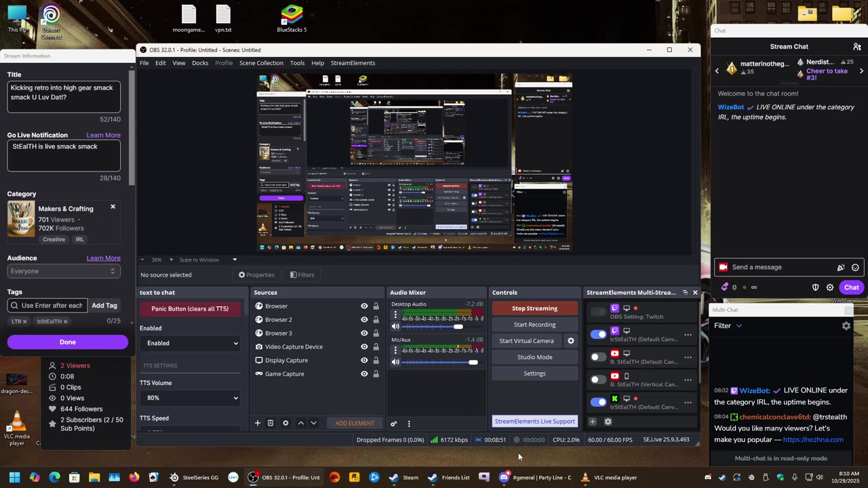
Task: Lock the Browser source
Action: click(376, 306)
